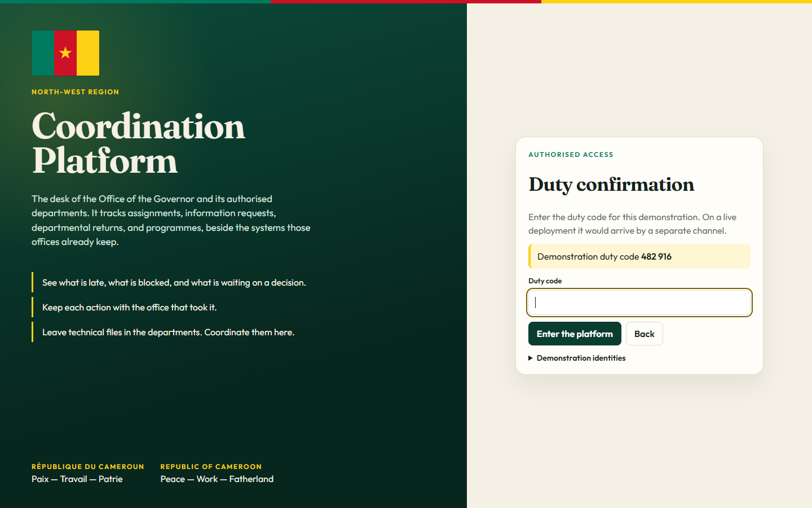Click 'Leave technical files in the departments' line

tap(169, 332)
